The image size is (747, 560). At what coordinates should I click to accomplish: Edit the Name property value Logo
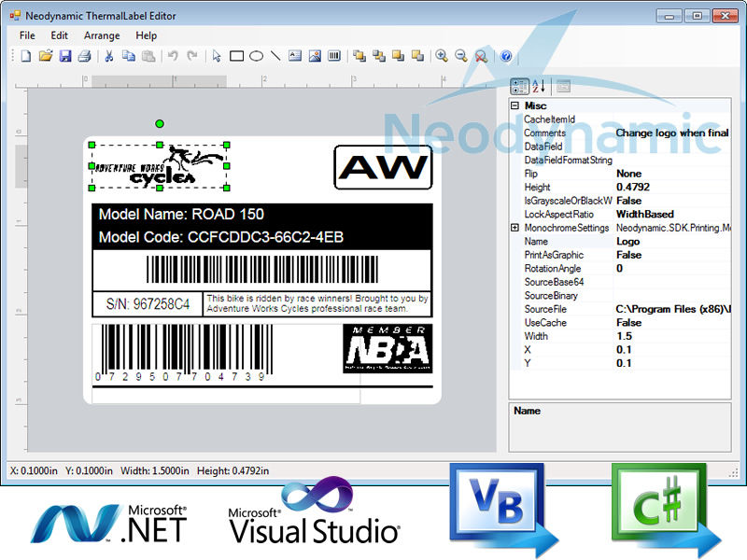tap(671, 242)
